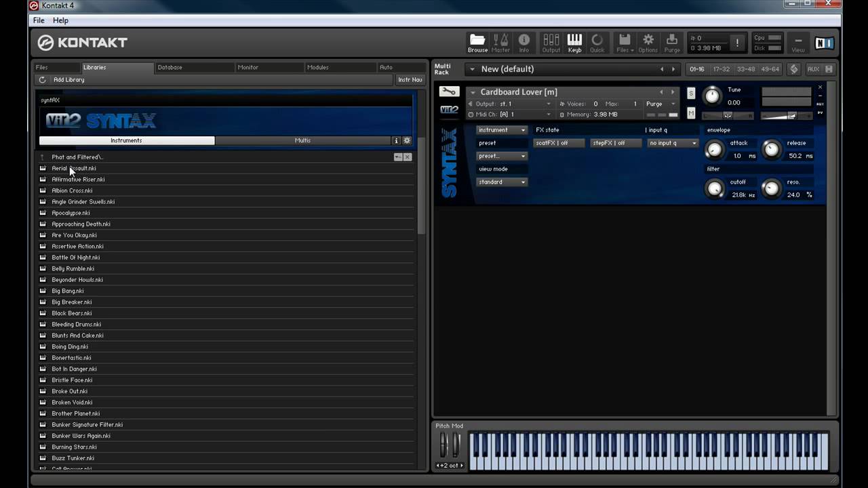Save the multi with floppy icon
868x488 pixels.
pyautogui.click(x=829, y=69)
